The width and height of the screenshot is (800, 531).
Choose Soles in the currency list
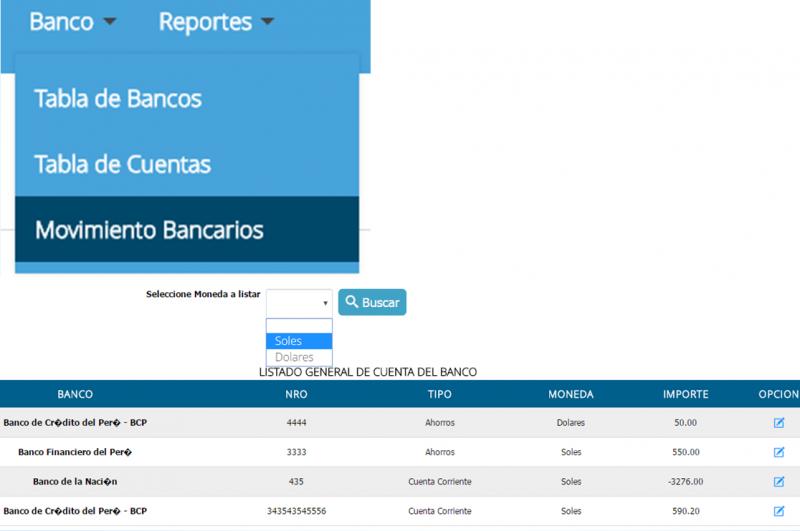tap(299, 341)
